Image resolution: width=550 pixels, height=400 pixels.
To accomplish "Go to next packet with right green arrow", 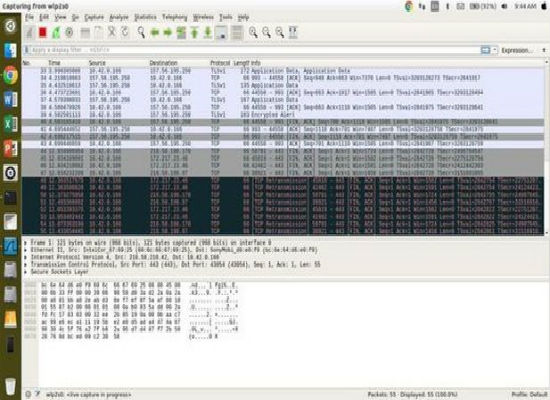I will coord(168,33).
